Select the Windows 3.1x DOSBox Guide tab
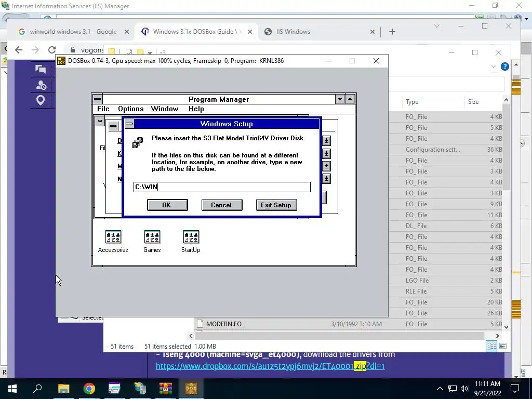532x399 pixels. point(197,32)
